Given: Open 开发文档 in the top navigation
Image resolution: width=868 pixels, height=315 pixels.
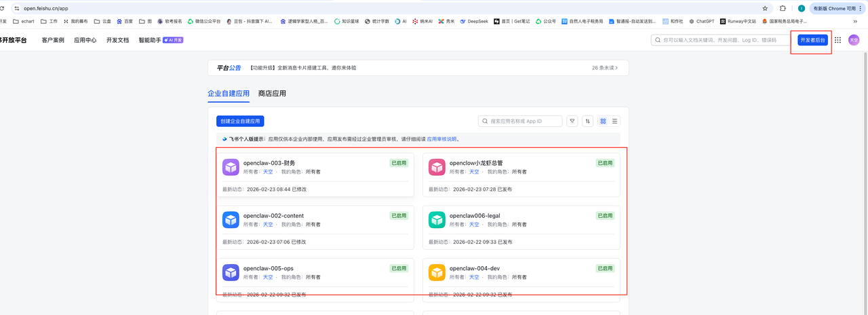Looking at the screenshot, I should pyautogui.click(x=117, y=40).
